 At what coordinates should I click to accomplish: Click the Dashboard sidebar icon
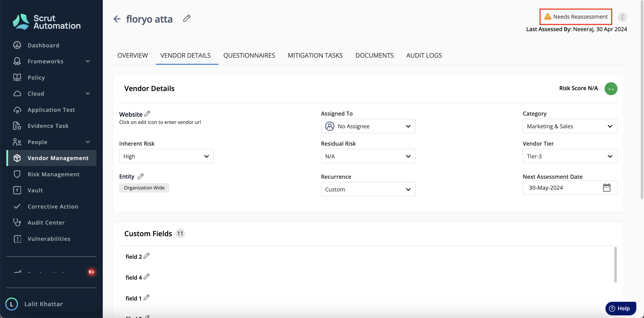coord(17,45)
